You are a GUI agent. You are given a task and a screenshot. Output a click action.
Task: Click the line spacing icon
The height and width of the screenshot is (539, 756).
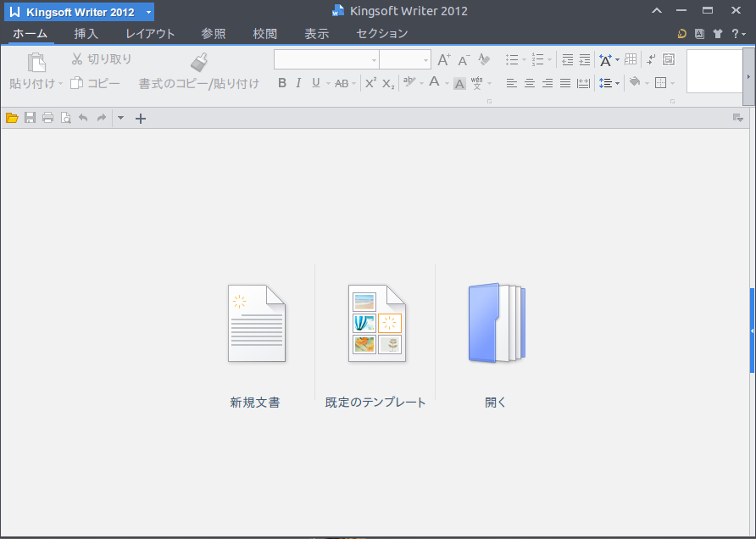click(x=606, y=83)
